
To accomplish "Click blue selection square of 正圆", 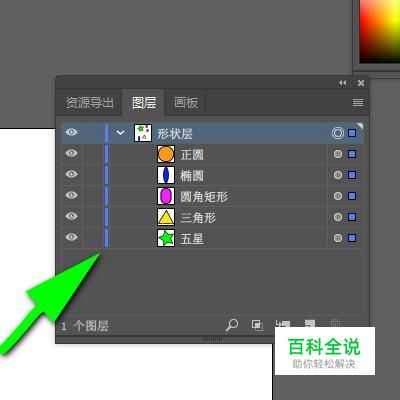I will 352,154.
